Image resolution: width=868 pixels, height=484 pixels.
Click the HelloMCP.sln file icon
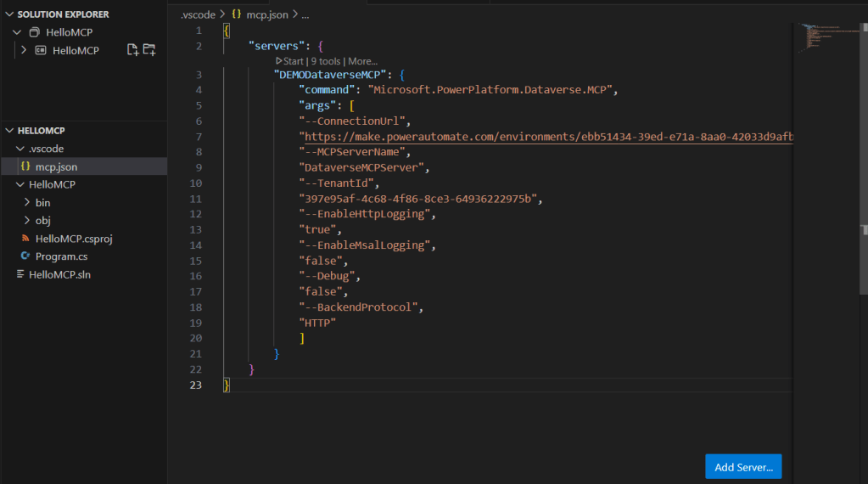pos(22,274)
